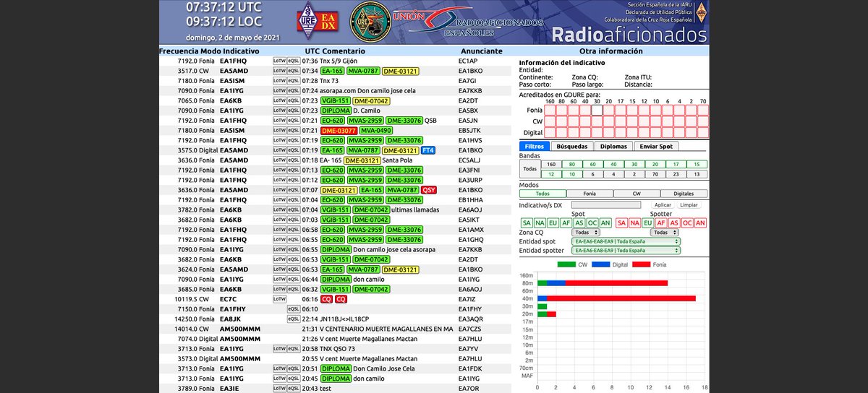Open the Entidad spotter dropdown
This screenshot has height=393, width=868.
tap(626, 251)
